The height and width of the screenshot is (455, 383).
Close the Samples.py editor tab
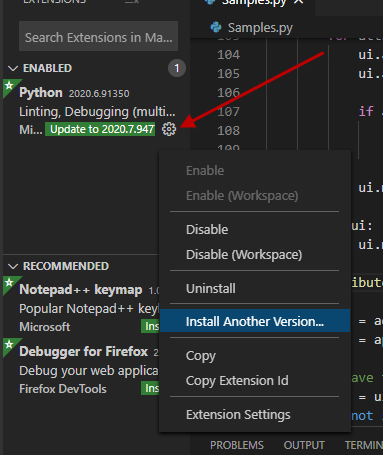pos(299,2)
